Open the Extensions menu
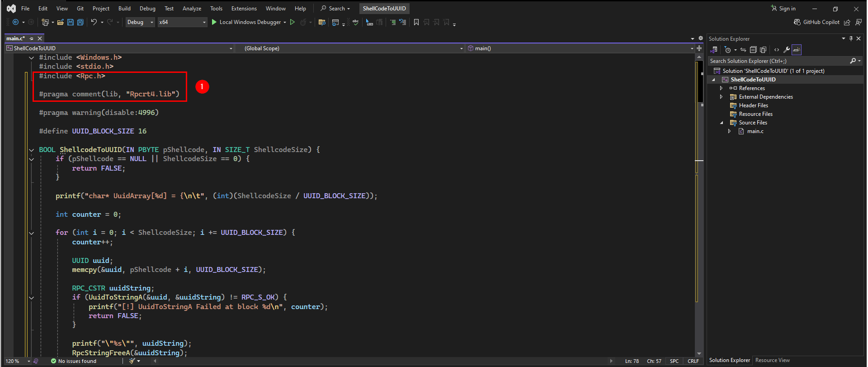 (x=244, y=9)
